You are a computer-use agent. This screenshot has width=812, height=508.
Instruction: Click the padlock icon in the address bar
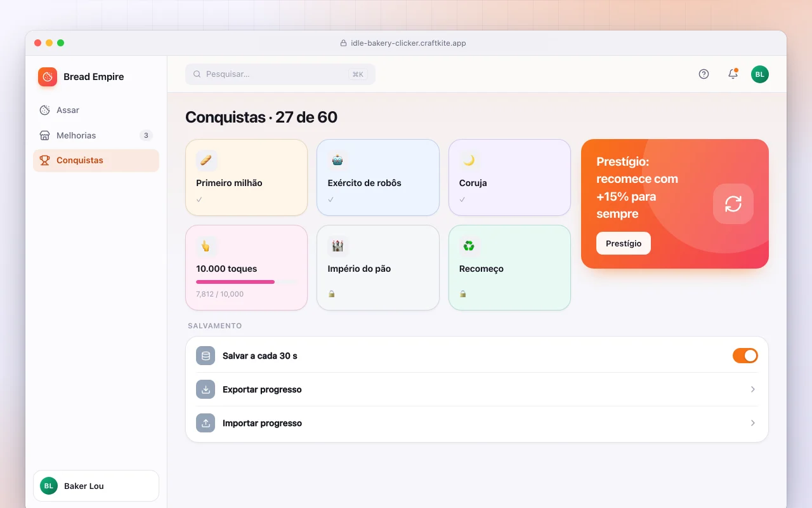[x=343, y=43]
